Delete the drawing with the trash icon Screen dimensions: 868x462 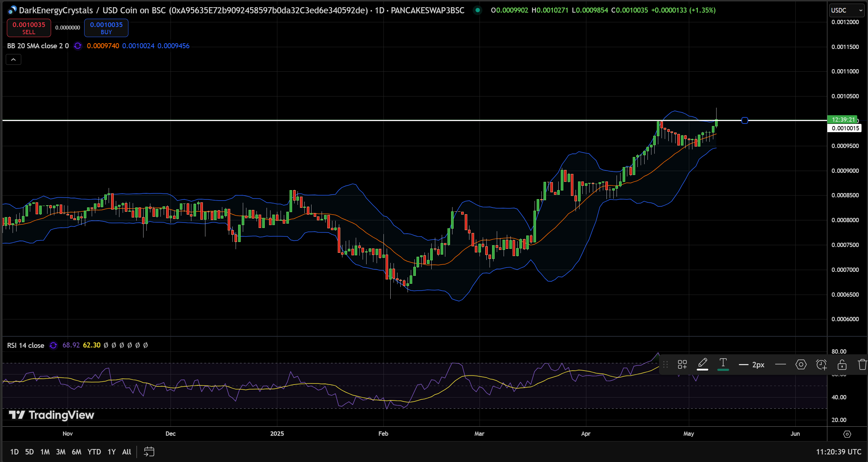click(863, 364)
